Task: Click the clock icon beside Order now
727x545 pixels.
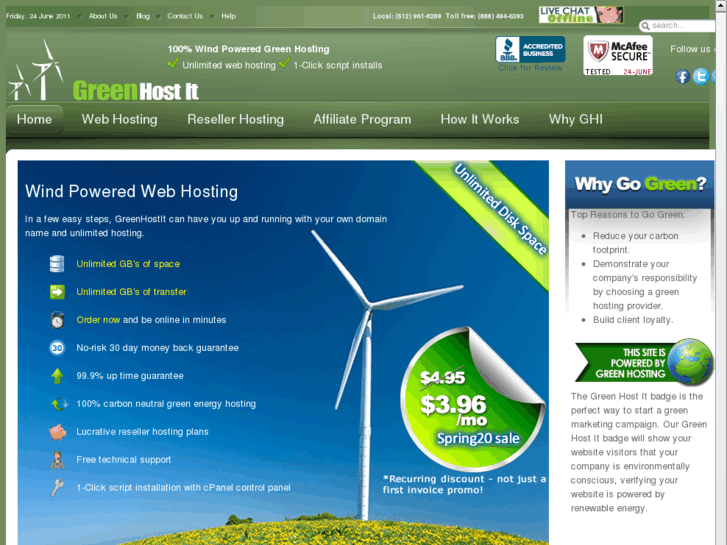Action: (x=57, y=320)
